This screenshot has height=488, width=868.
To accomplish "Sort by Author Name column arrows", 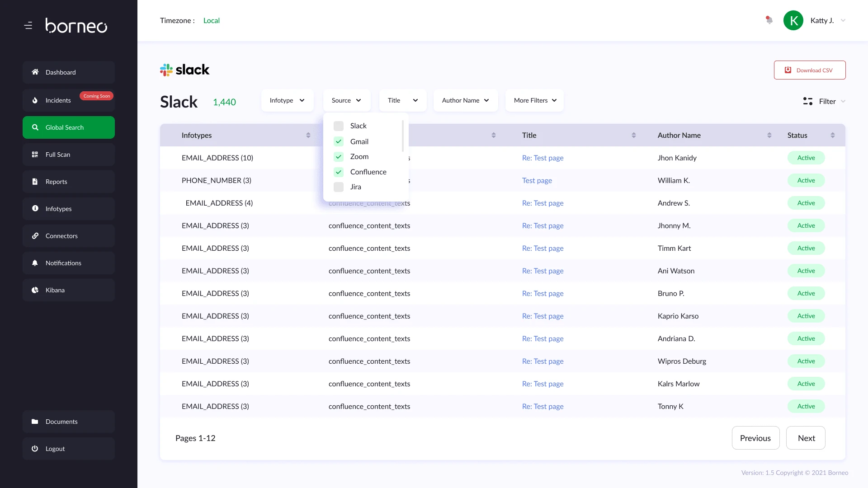I will coord(769,135).
